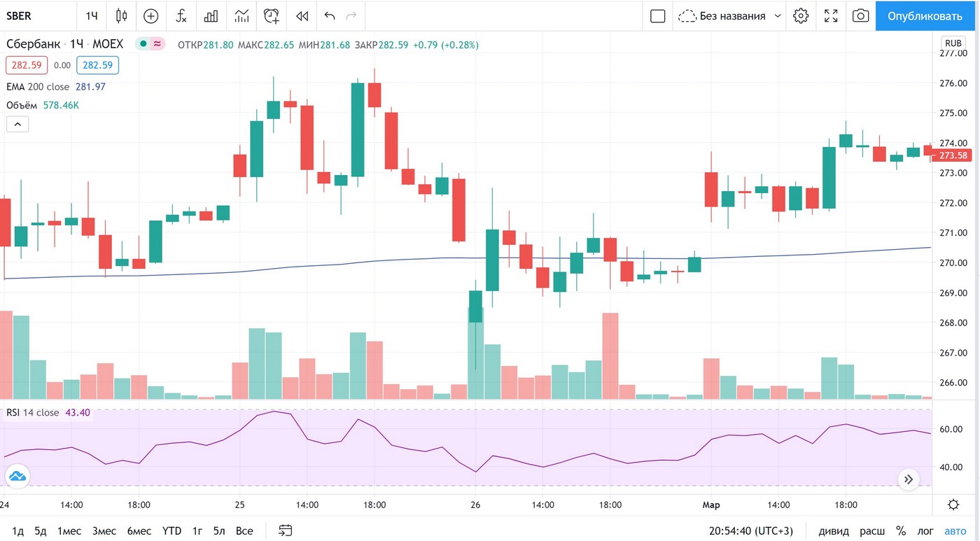Toggle the "авто" auto scale

tap(955, 531)
